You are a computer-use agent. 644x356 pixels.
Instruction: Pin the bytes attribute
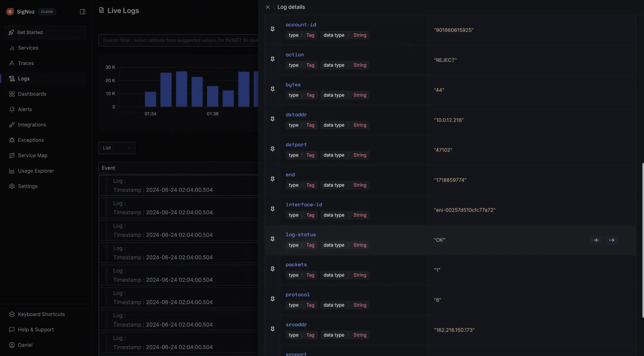pyautogui.click(x=272, y=89)
